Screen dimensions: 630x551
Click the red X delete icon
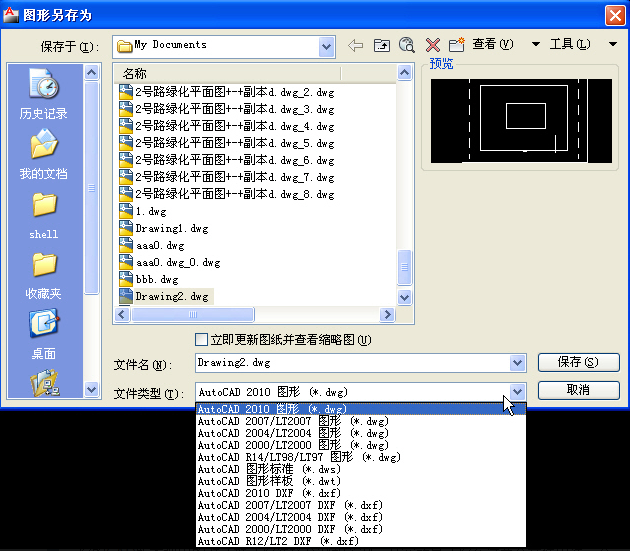(433, 45)
